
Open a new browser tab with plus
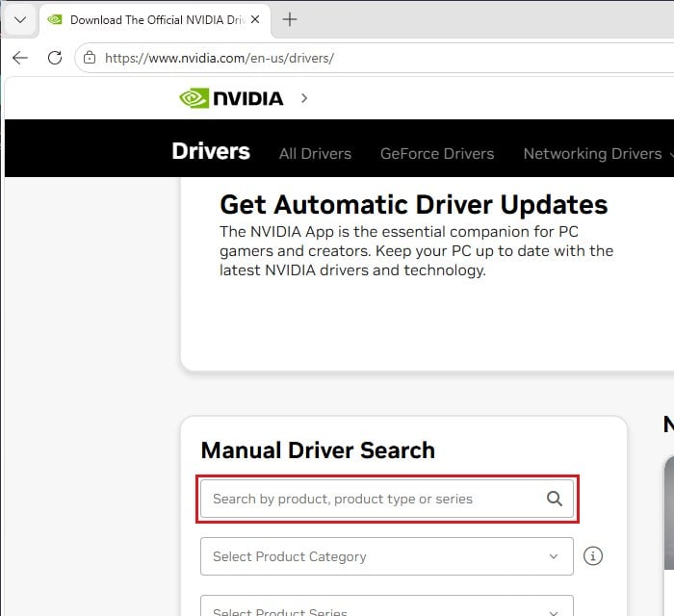pyautogui.click(x=290, y=19)
